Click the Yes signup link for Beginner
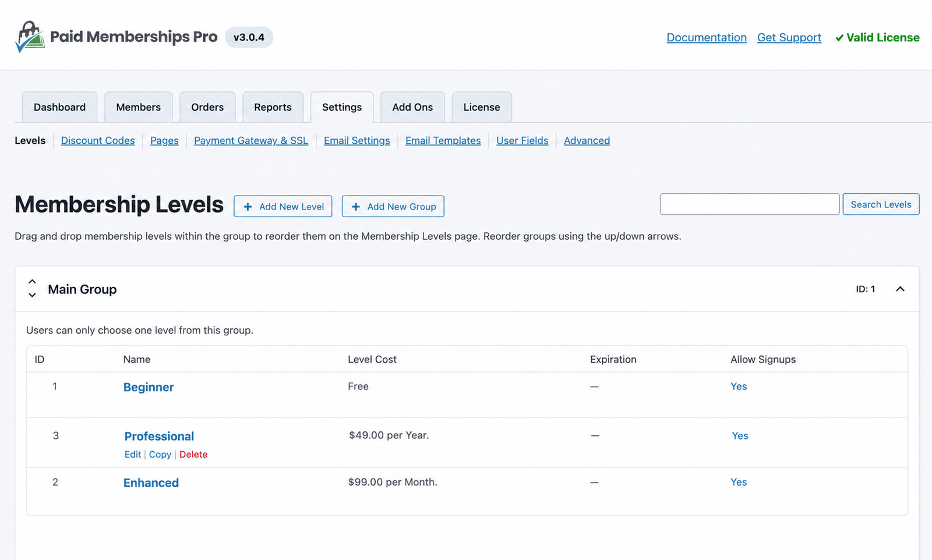The height and width of the screenshot is (560, 932). 739,387
